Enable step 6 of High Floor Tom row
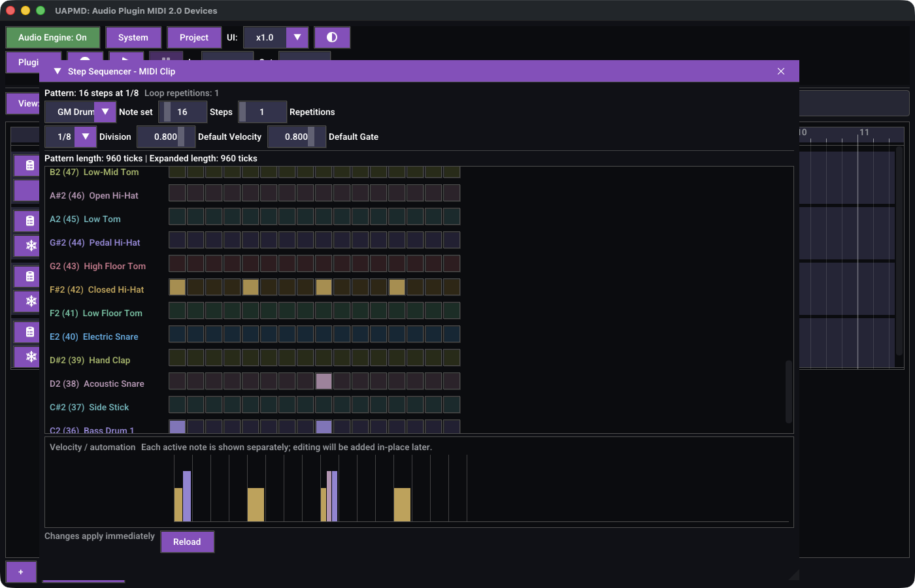 point(269,263)
